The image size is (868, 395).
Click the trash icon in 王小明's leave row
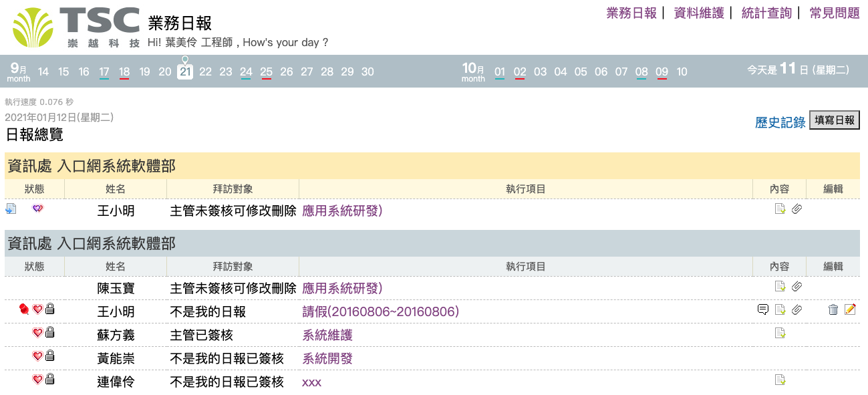coord(833,309)
